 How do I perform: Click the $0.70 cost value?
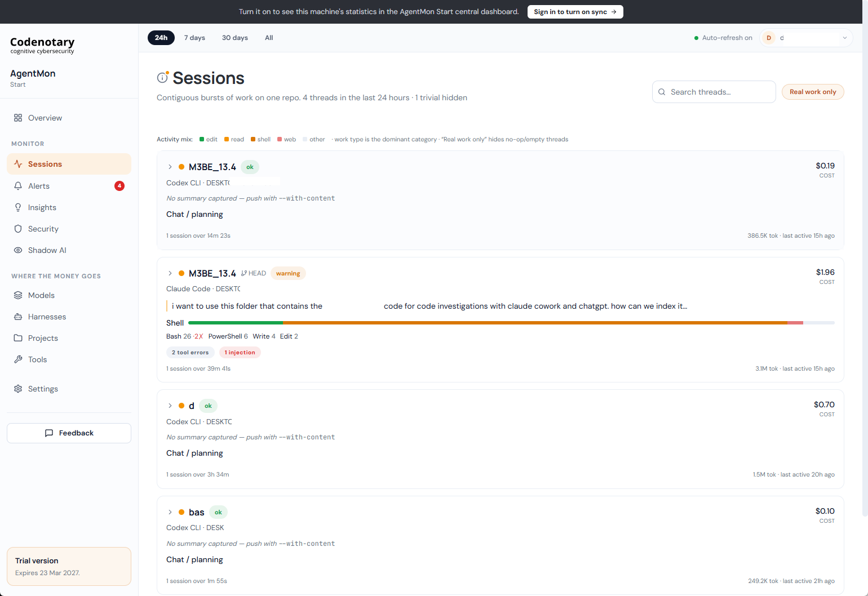pos(824,404)
